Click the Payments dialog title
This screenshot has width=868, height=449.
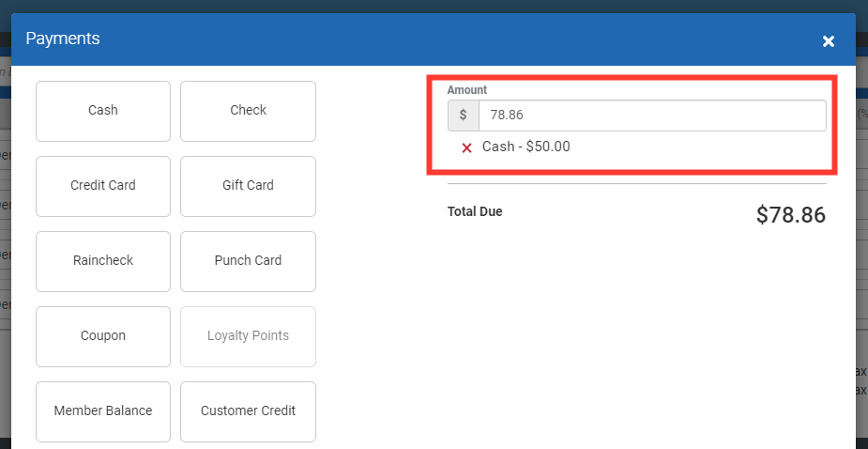click(63, 39)
